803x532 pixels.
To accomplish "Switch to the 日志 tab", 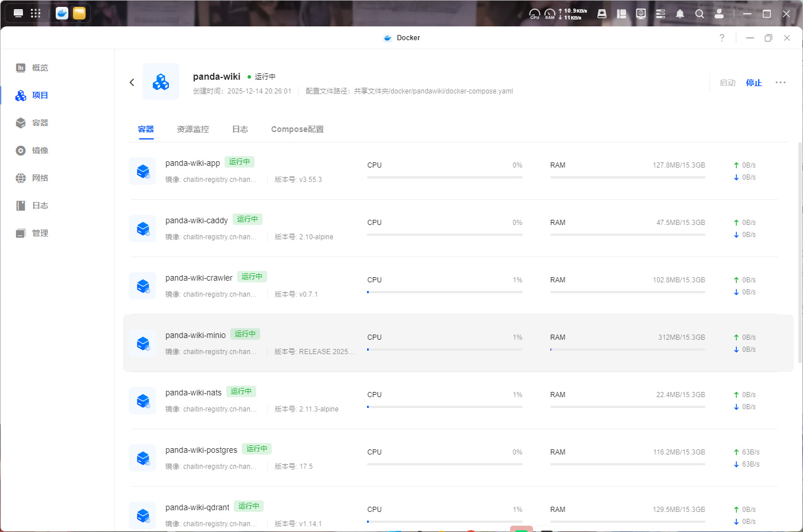I will (x=240, y=129).
